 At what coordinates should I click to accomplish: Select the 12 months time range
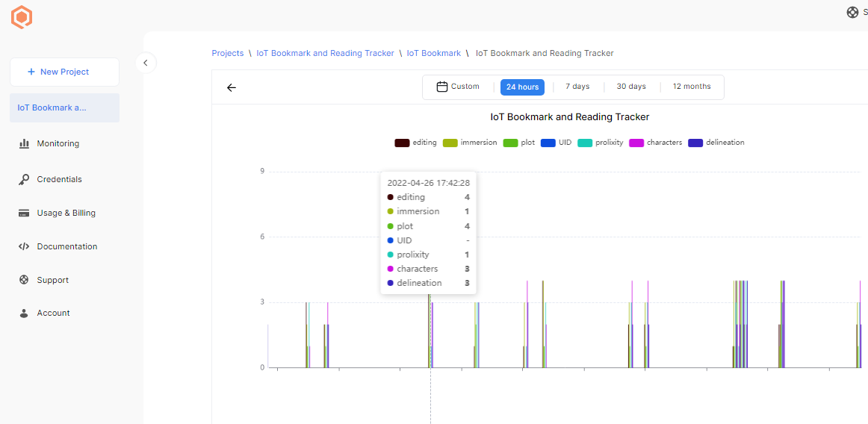click(692, 87)
